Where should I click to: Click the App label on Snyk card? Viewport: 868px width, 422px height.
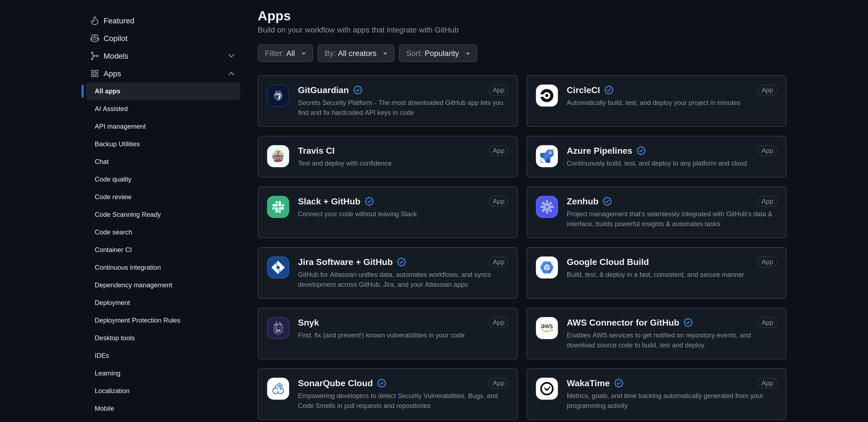click(498, 323)
